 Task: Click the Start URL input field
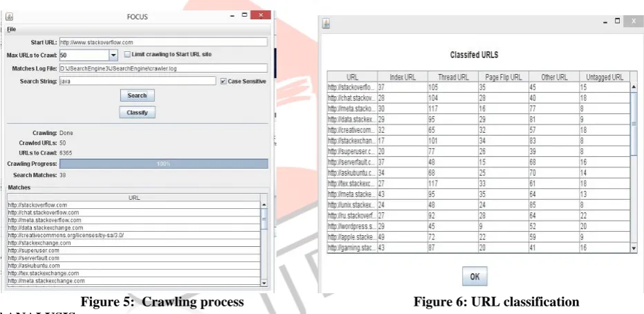pyautogui.click(x=163, y=42)
